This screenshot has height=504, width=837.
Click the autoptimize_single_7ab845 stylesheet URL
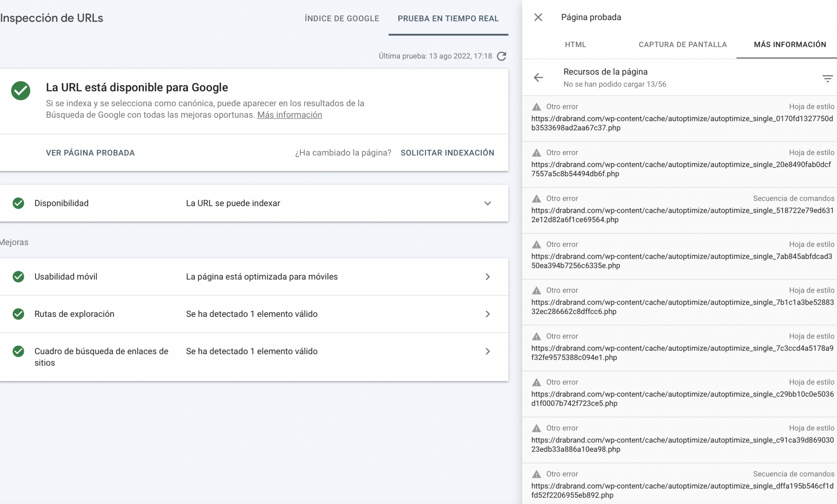point(682,261)
